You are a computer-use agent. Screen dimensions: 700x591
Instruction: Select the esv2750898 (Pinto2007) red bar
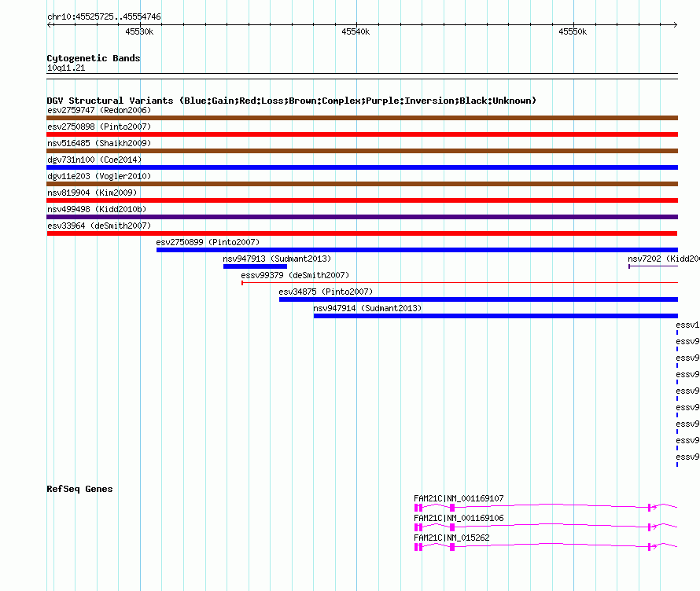[362, 134]
